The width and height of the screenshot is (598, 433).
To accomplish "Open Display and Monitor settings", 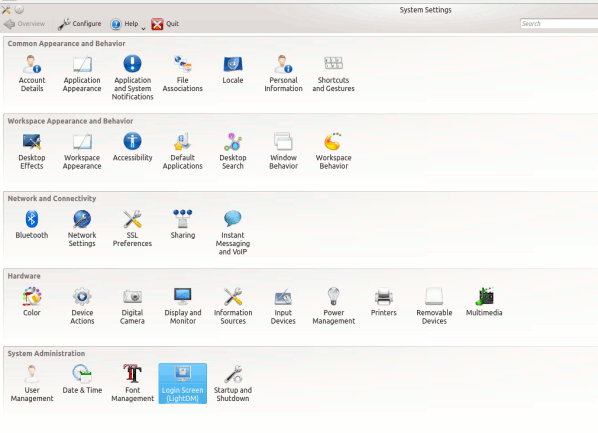I will point(183,306).
